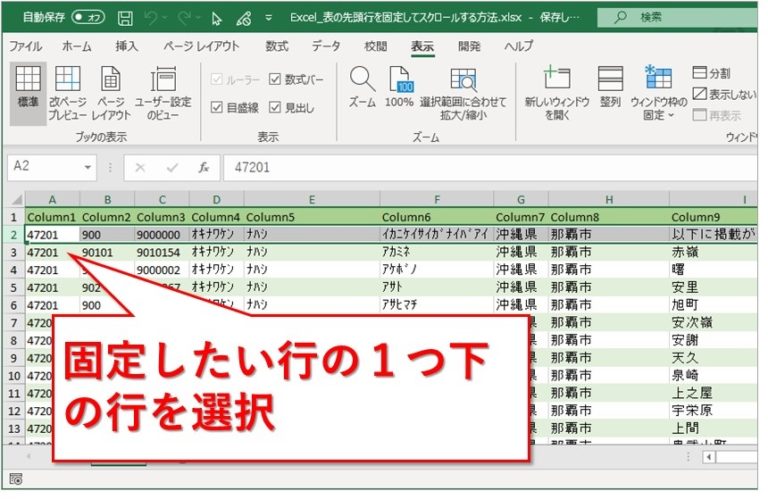Toggle the 目盛線 gridlines checkbox

[x=216, y=107]
